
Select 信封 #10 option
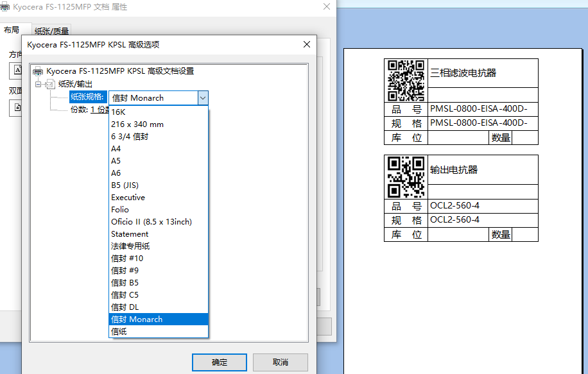pos(159,258)
